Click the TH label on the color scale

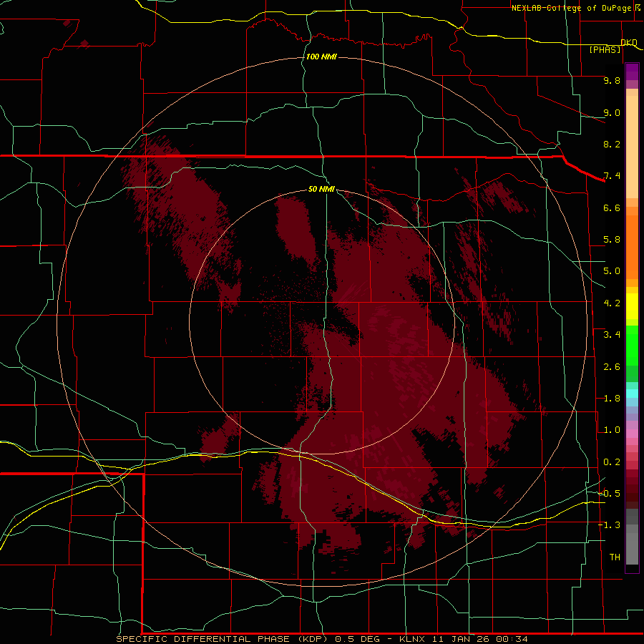[615, 557]
